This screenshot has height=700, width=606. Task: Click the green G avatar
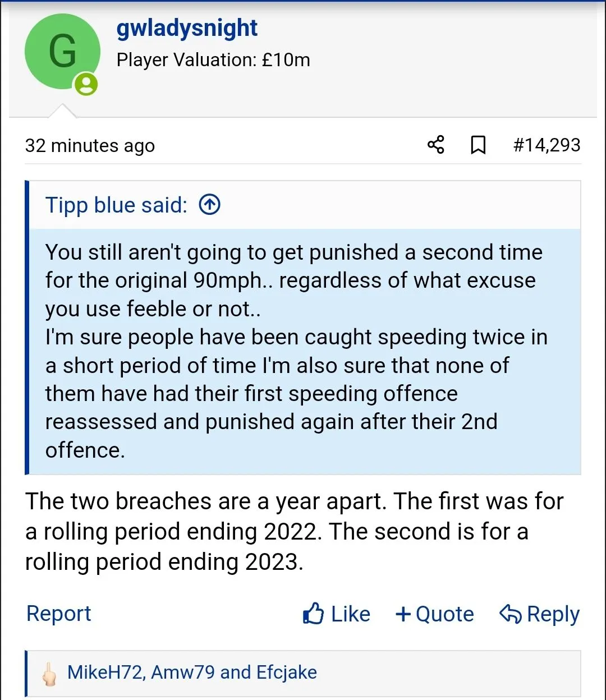coord(62,52)
